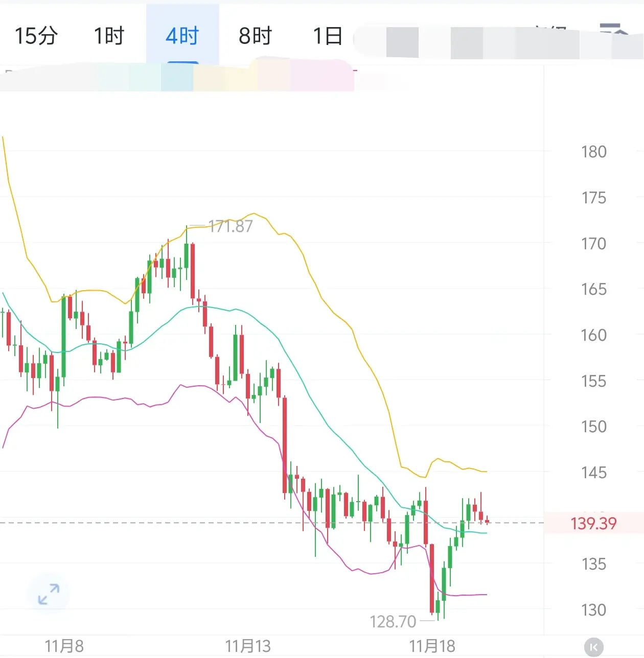The image size is (644, 658).
Task: Click the 180 price axis label
Action: (x=593, y=152)
